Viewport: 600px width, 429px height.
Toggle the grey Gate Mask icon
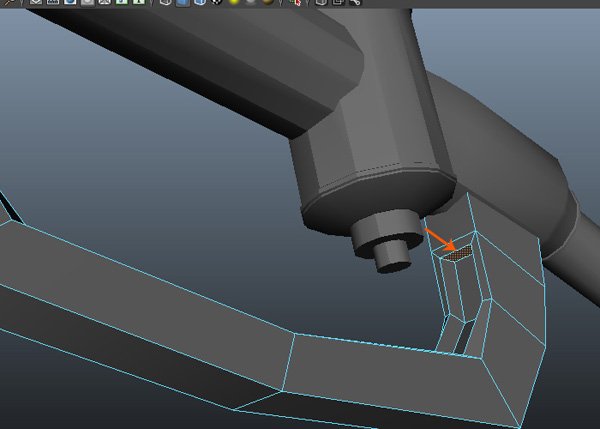(x=87, y=2)
